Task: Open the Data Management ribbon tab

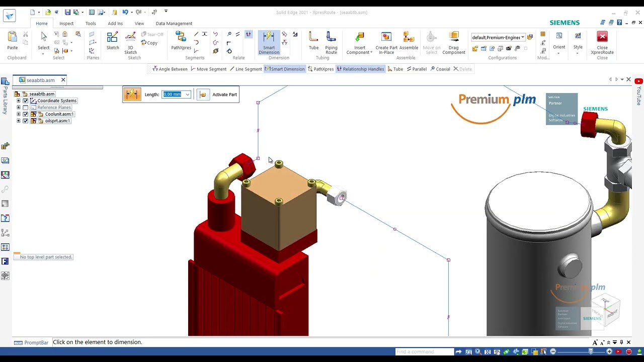Action: pos(174,23)
